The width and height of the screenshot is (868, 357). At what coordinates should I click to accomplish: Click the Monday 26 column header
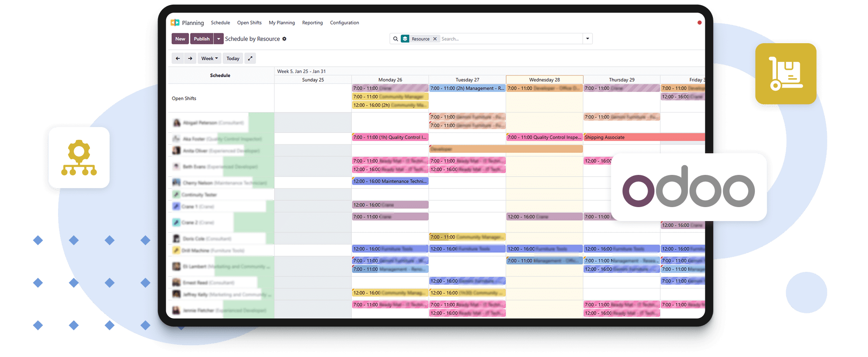point(390,80)
